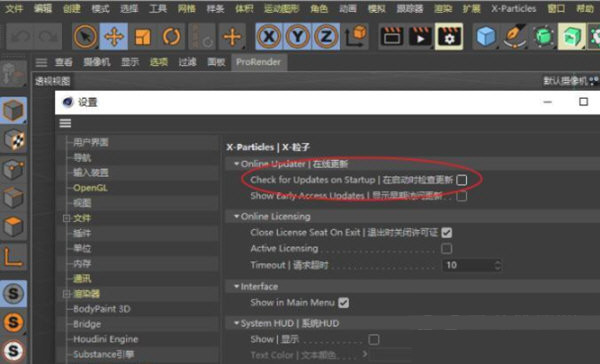Expand the 文件 tree item
The width and height of the screenshot is (600, 364).
point(67,218)
